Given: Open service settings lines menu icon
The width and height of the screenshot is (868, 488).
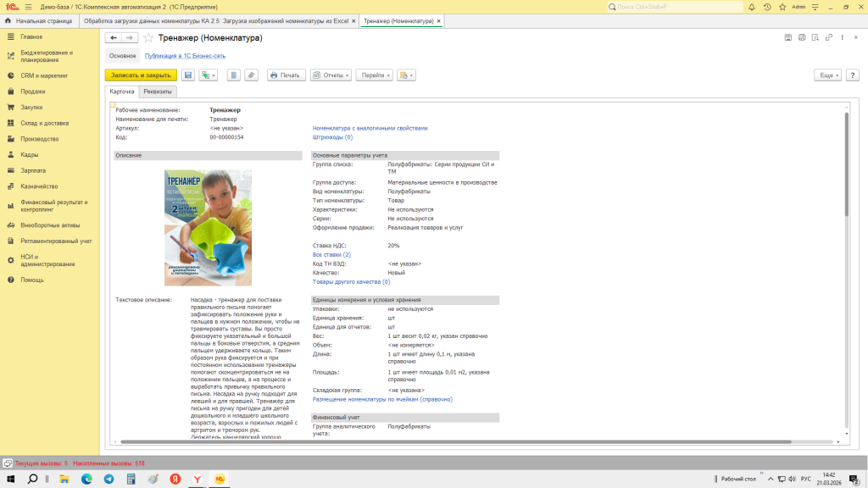Looking at the screenshot, I should coord(815,7).
